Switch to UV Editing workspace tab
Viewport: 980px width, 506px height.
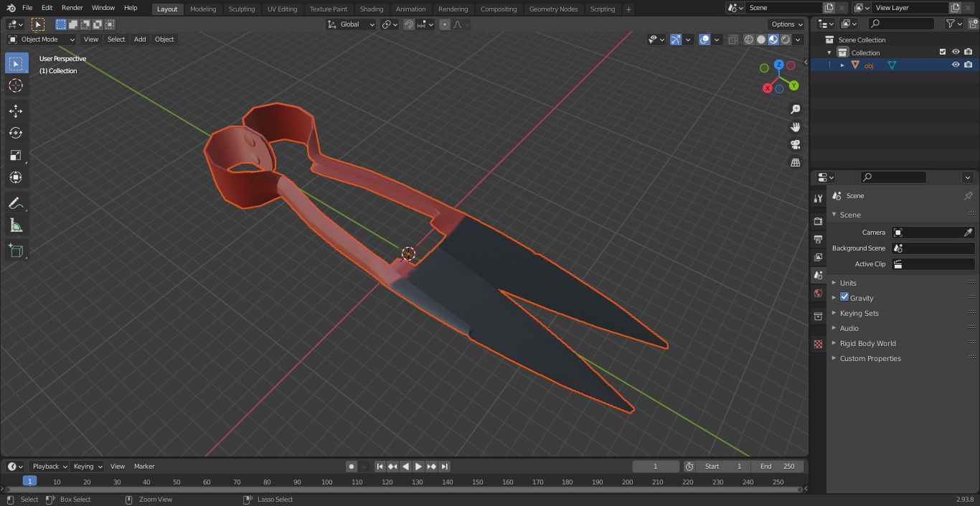point(282,9)
